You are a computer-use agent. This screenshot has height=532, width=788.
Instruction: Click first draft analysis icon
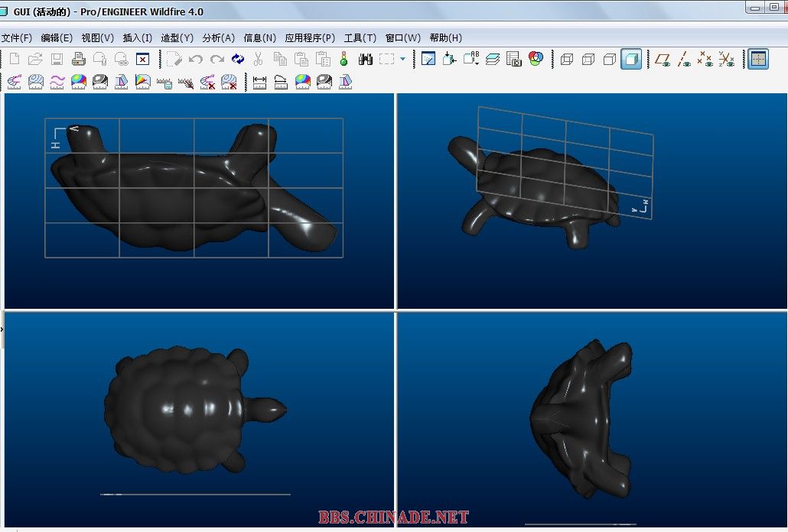[x=121, y=82]
